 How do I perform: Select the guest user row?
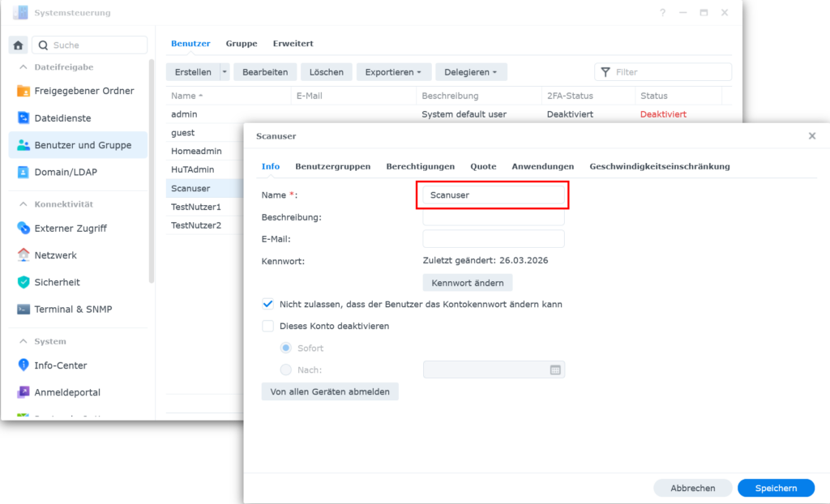click(204, 133)
